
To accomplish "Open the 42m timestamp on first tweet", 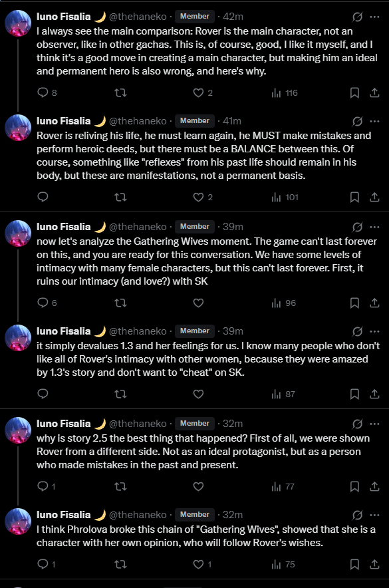I will pos(233,17).
